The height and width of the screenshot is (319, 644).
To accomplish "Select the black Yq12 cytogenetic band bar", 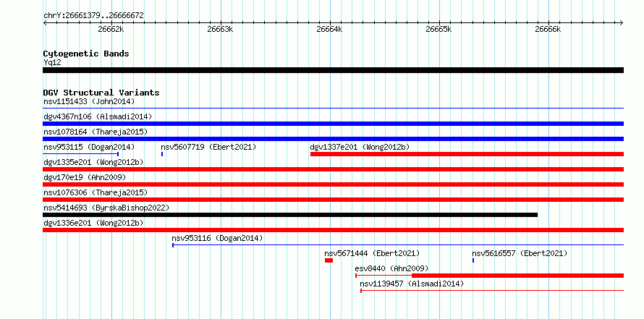I will coord(333,70).
